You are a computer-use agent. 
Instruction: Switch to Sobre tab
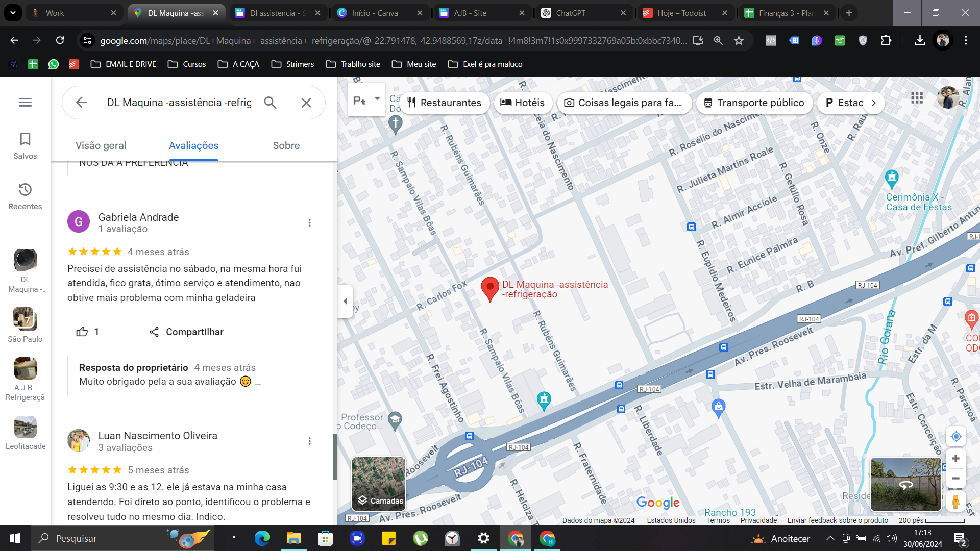click(x=286, y=146)
